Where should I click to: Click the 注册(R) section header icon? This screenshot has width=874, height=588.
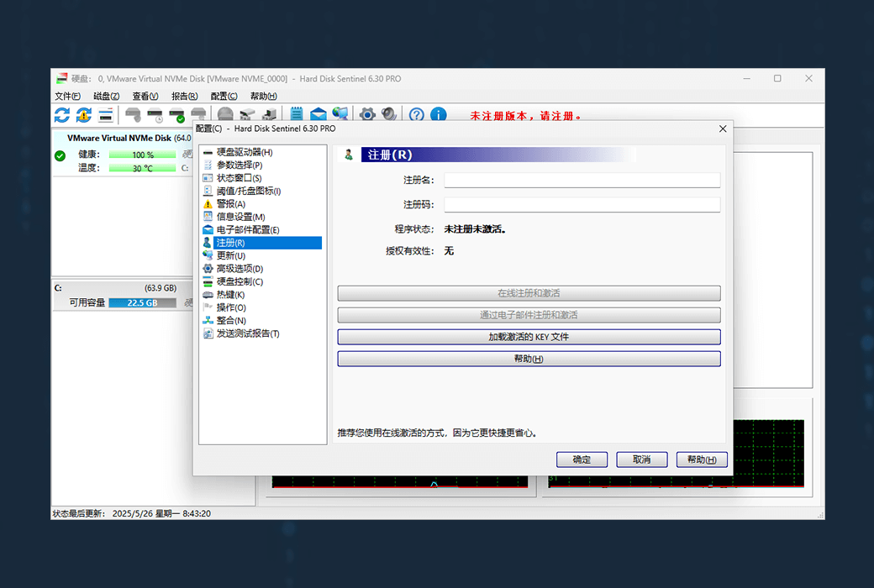tap(349, 155)
